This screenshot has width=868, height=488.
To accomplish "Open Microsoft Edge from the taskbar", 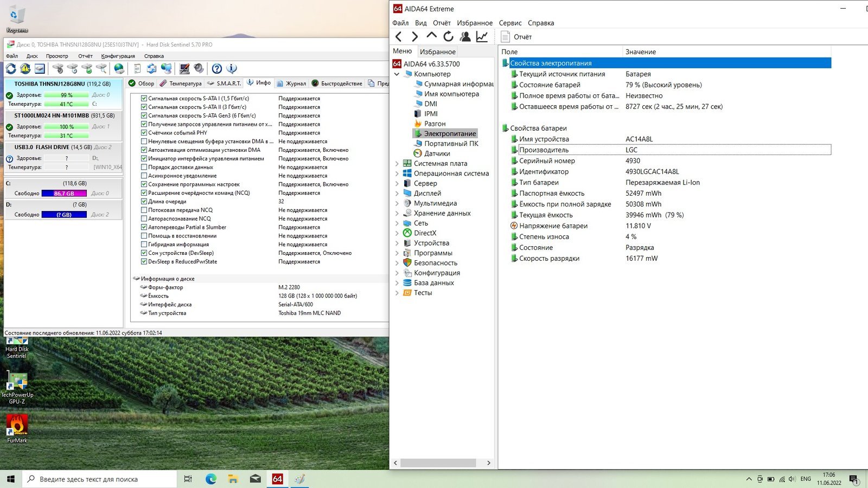I will pyautogui.click(x=210, y=479).
